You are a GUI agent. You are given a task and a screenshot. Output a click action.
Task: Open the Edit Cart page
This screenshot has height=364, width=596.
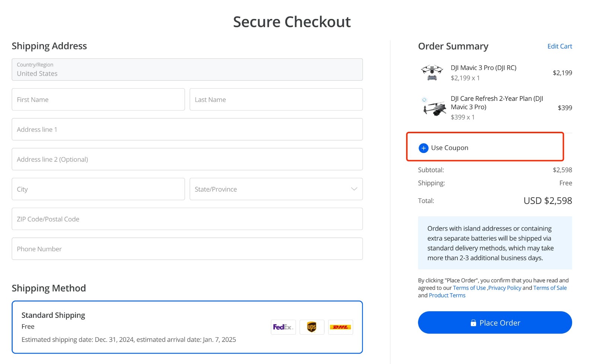click(x=559, y=46)
